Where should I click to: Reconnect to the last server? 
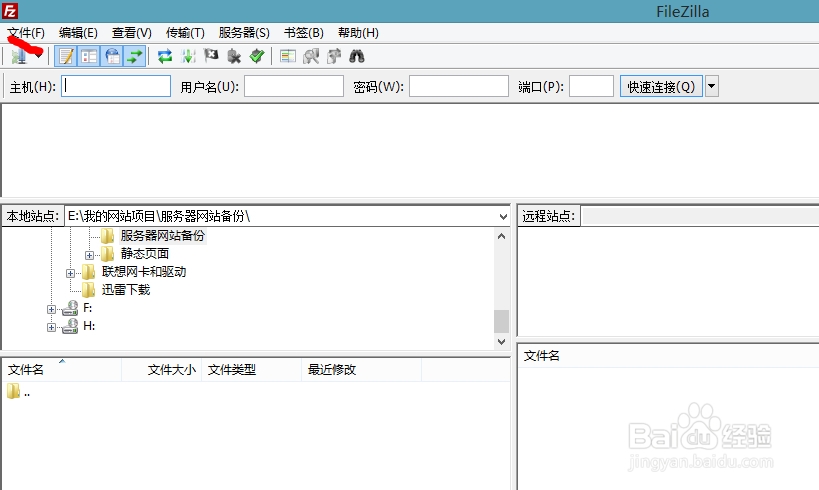click(257, 56)
